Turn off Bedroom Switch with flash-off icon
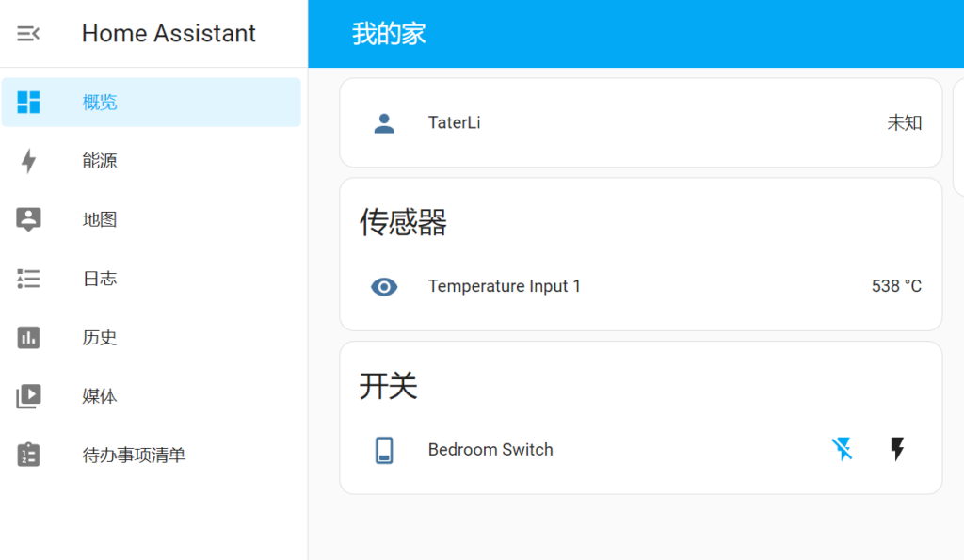 [843, 449]
